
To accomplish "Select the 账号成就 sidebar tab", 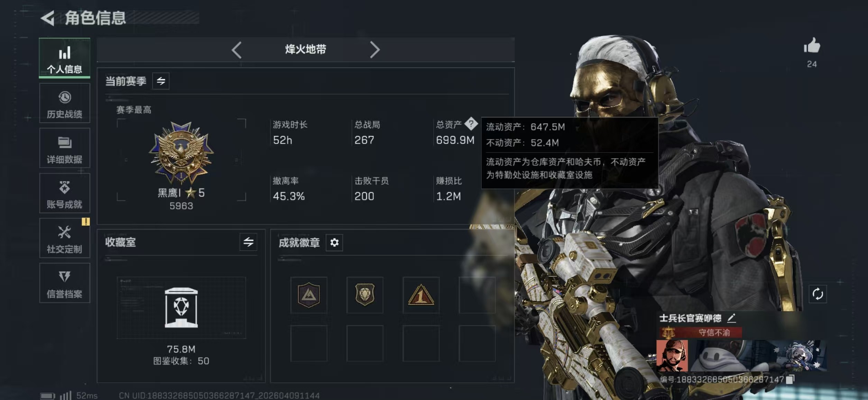I will (x=65, y=193).
